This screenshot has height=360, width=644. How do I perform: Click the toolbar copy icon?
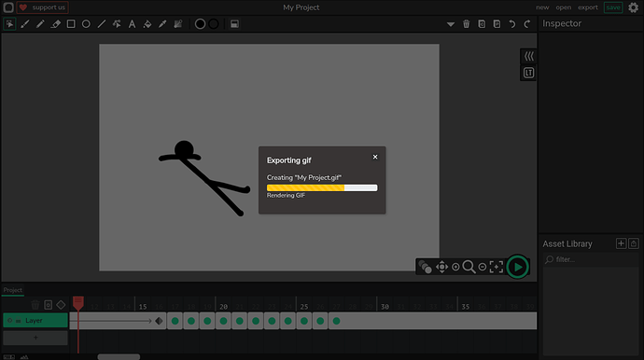482,24
